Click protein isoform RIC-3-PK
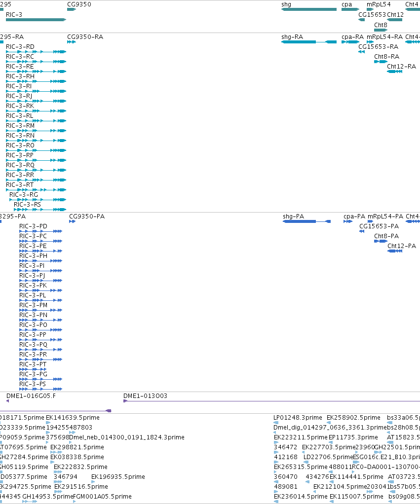Viewport: 420px width, 504px height. (x=33, y=286)
